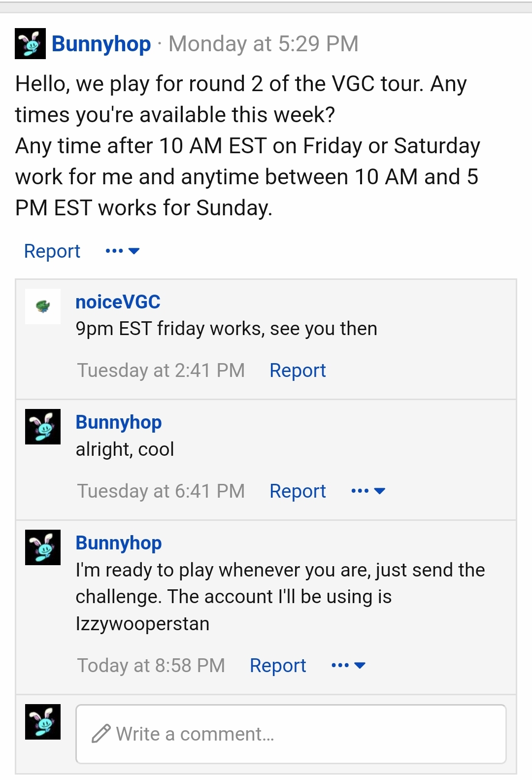This screenshot has height=780, width=532.
Task: Expand more options on 'alright, cool' comment
Action: click(368, 491)
